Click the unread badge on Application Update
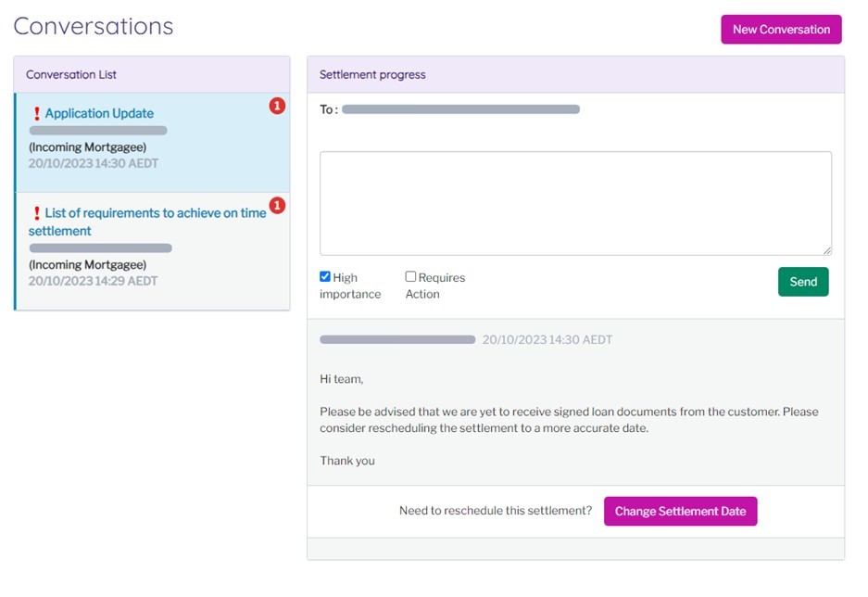The height and width of the screenshot is (597, 868). [x=277, y=107]
